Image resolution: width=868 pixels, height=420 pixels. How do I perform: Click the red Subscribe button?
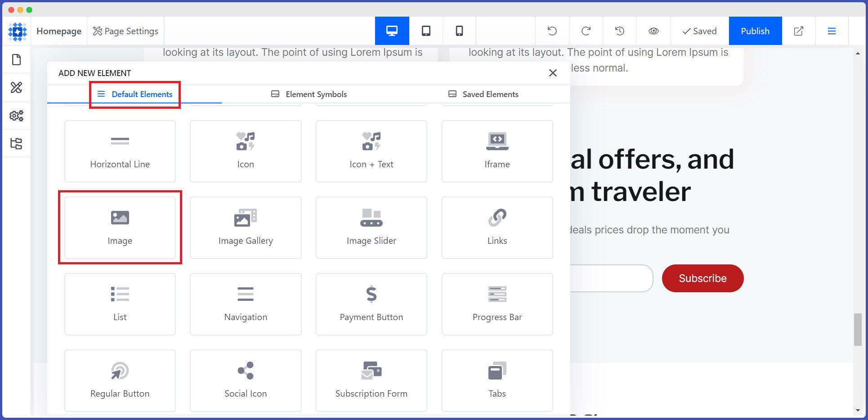pos(702,278)
